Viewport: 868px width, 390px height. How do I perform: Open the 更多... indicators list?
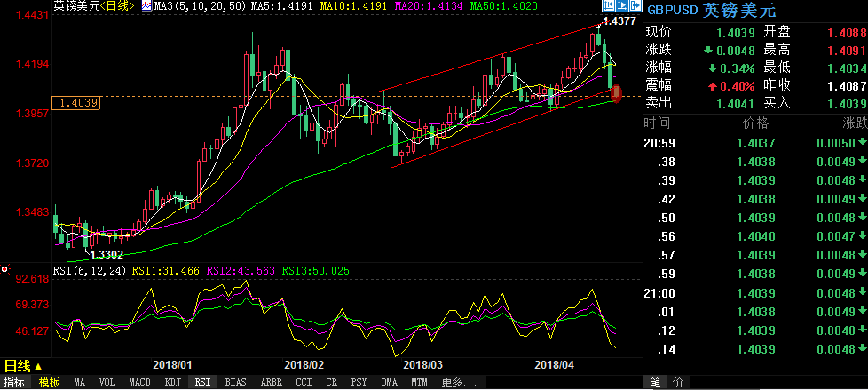coord(453,382)
